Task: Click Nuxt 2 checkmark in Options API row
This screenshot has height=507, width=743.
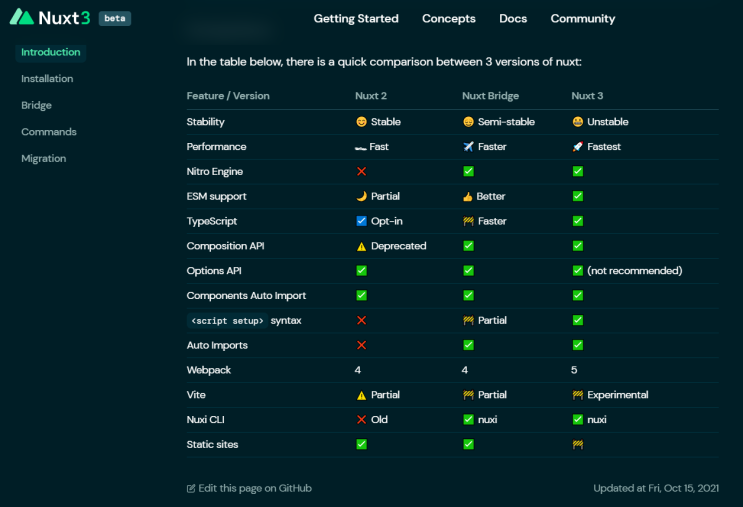Action: 362,270
